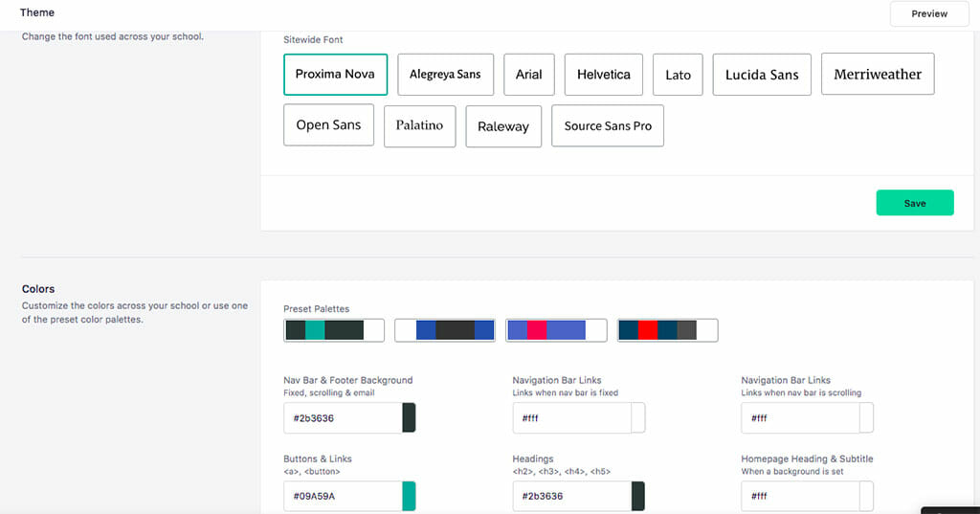This screenshot has width=980, height=514.
Task: Click the Preview button
Action: coord(928,13)
